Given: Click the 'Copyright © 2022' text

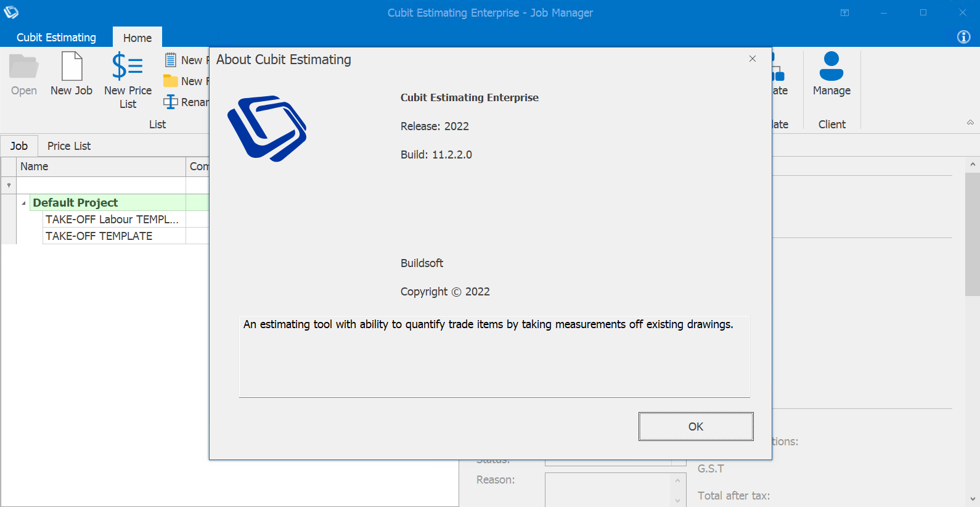Looking at the screenshot, I should click(445, 292).
